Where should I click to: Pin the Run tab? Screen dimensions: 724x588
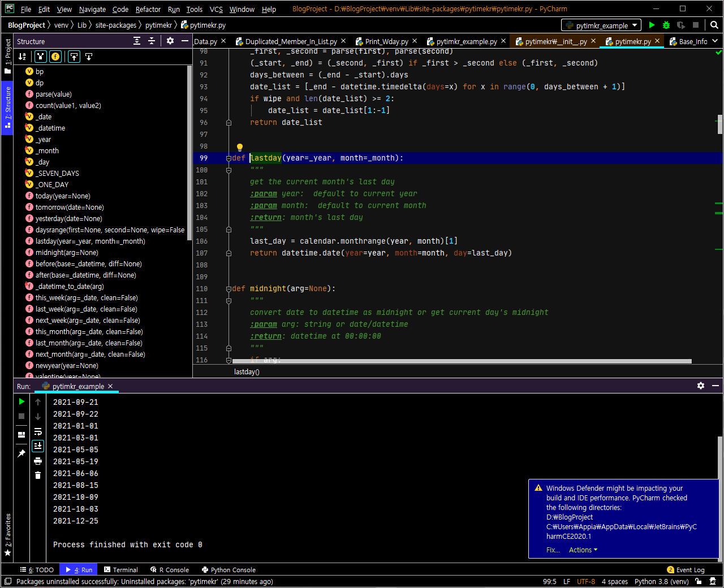coord(21,453)
